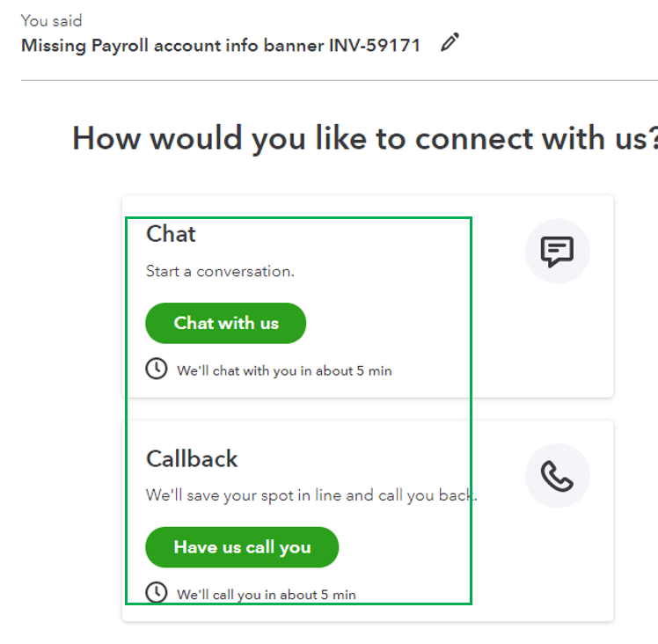Click the divider line below the message
Screen dimensions: 658x644
339,81
